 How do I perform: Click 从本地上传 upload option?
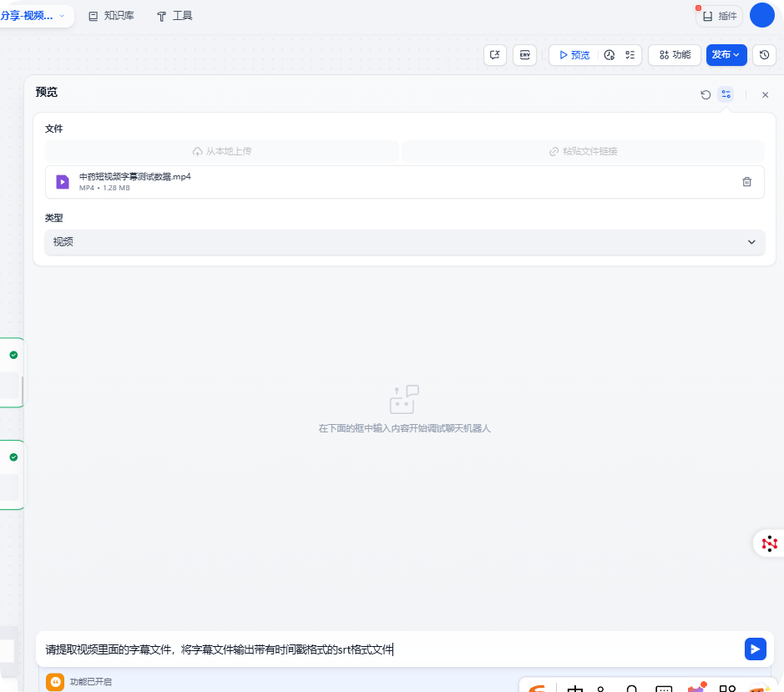point(222,151)
